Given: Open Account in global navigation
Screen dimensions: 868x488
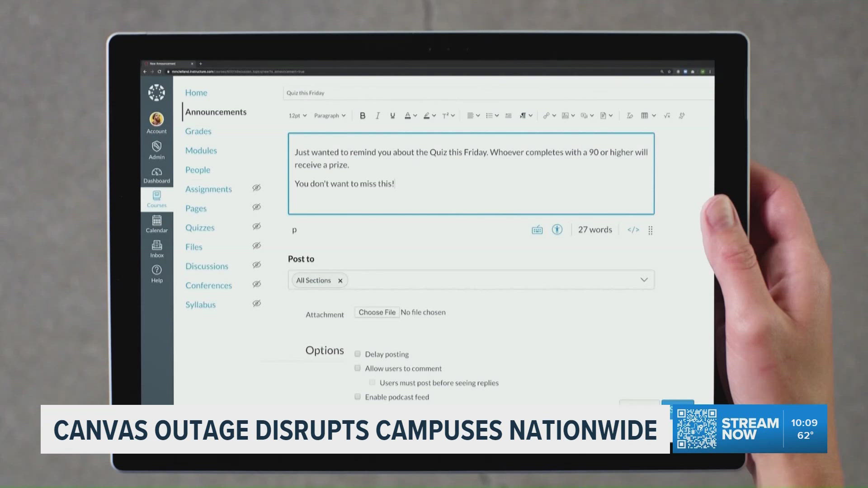Looking at the screenshot, I should (x=156, y=123).
